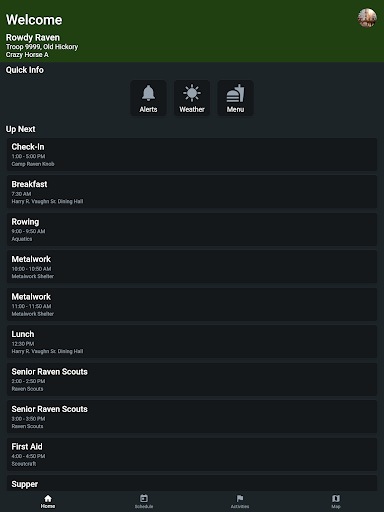This screenshot has width=384, height=512.
Task: Go to the Home tab
Action: (48, 501)
